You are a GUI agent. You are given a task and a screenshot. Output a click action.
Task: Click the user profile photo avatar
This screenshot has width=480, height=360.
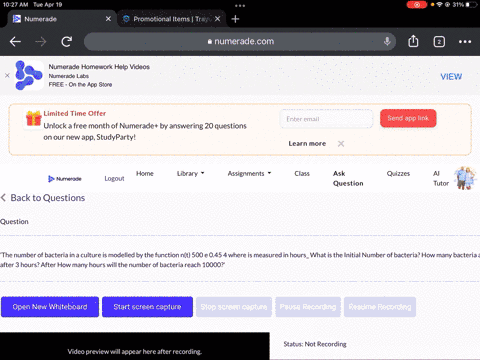click(466, 178)
